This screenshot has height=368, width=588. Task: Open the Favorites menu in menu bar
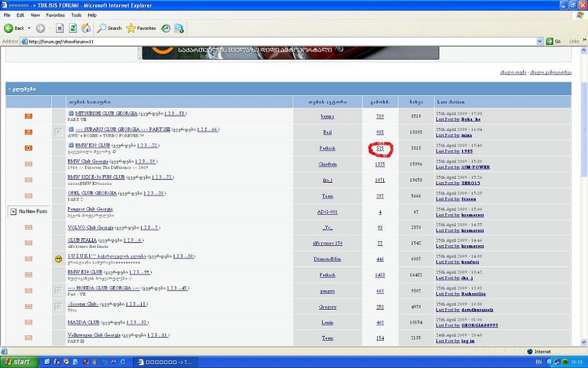point(55,15)
